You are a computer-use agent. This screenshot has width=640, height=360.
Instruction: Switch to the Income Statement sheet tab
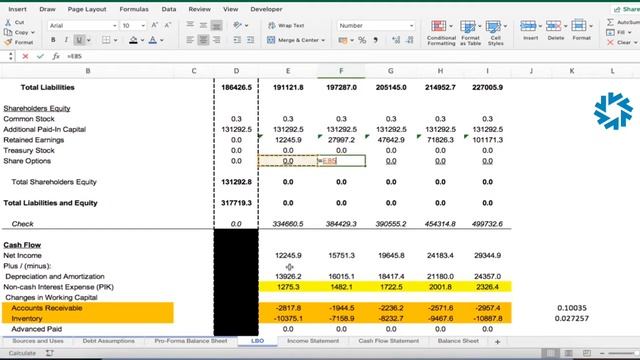(313, 341)
